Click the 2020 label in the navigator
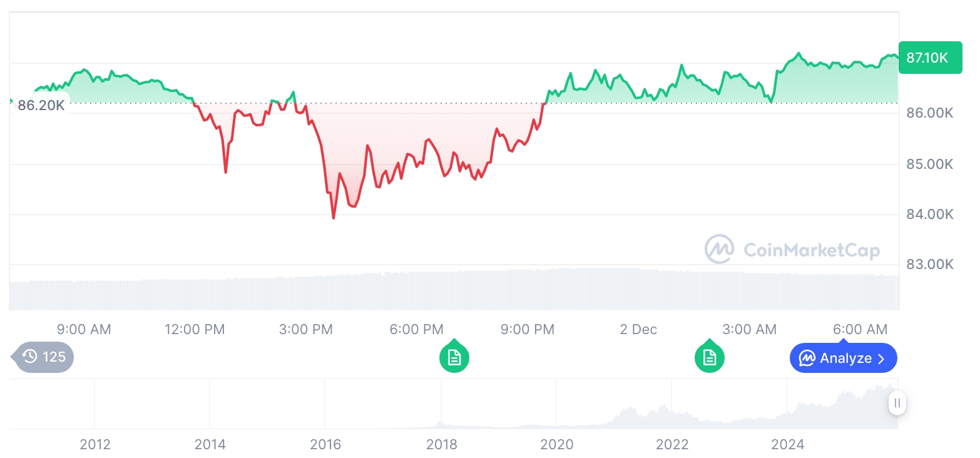The image size is (980, 458). coord(556,444)
